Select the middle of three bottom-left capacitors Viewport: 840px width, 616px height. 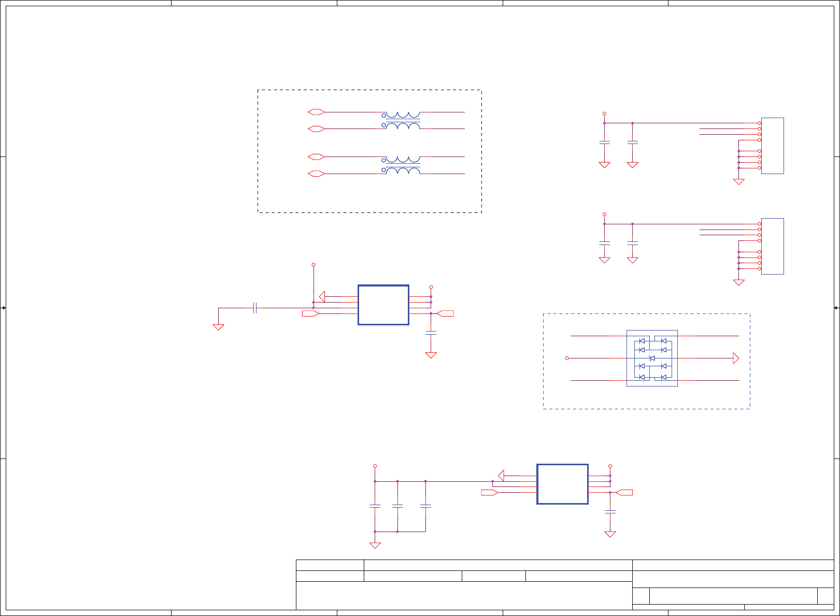[397, 506]
